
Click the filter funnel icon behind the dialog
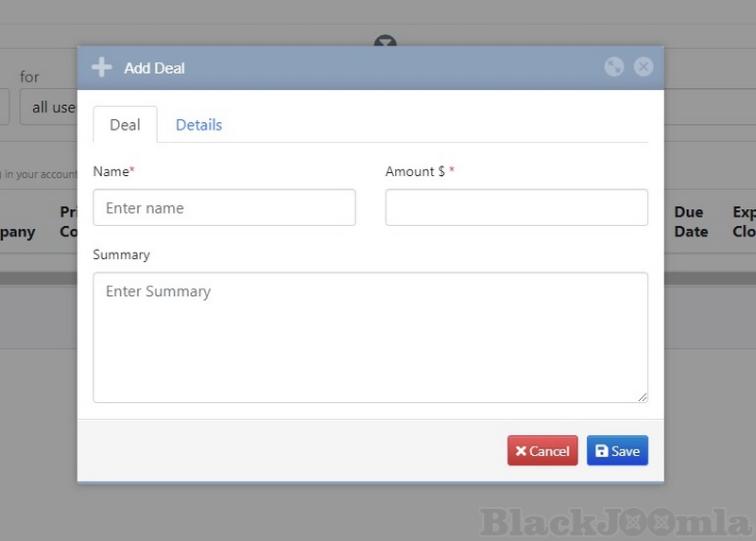pyautogui.click(x=385, y=43)
